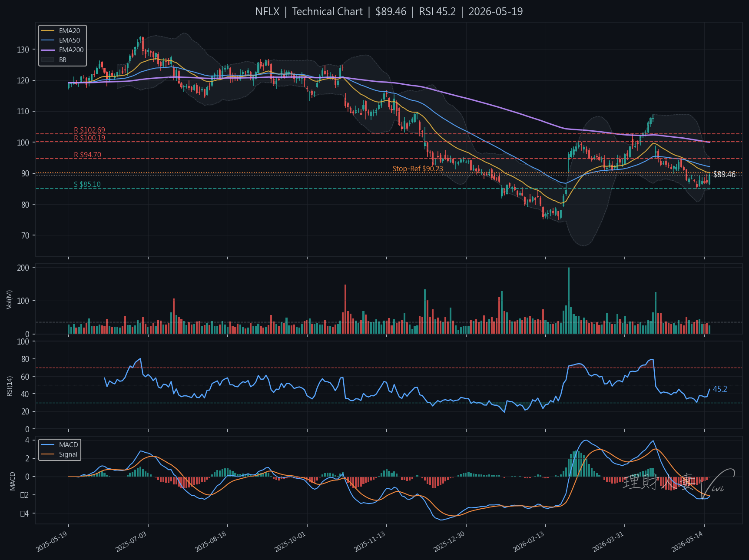The height and width of the screenshot is (560, 749).
Task: Click the 2026-03-31 date tick label
Action: pos(609,541)
